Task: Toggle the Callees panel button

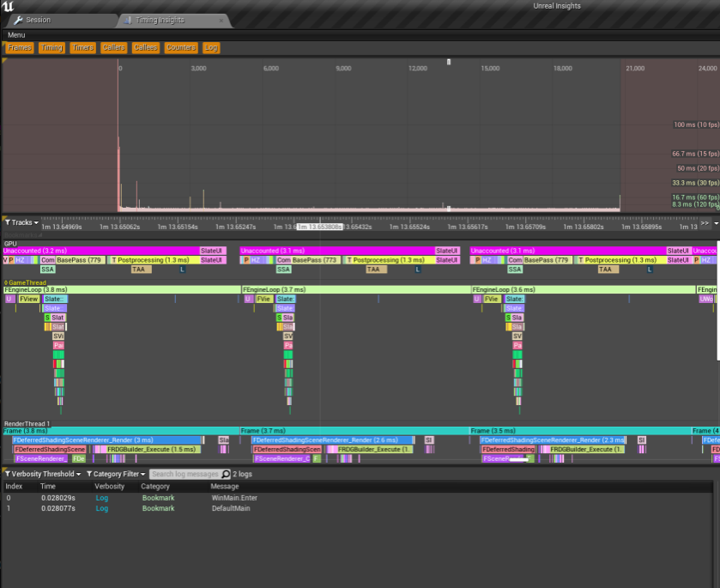Action: point(146,47)
